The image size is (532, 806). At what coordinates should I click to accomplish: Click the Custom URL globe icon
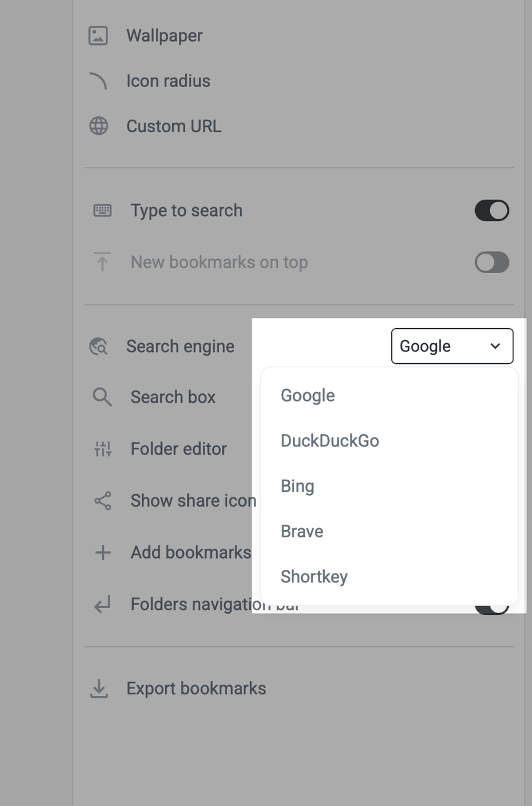[98, 126]
